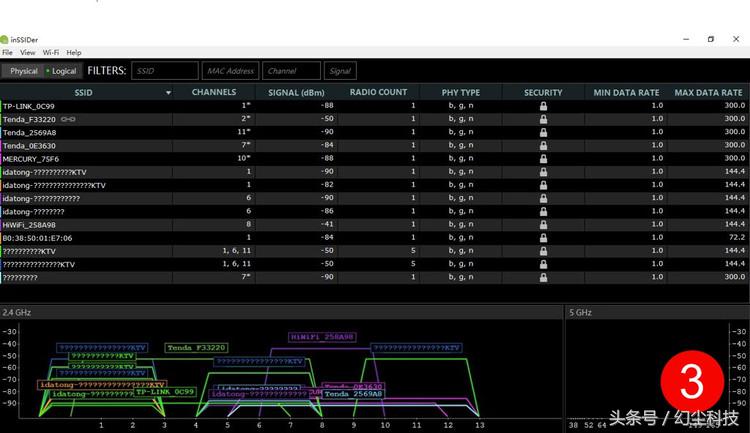The width and height of the screenshot is (750, 433).
Task: Select the HiWiFi_258A98 label in the graph
Action: click(322, 337)
